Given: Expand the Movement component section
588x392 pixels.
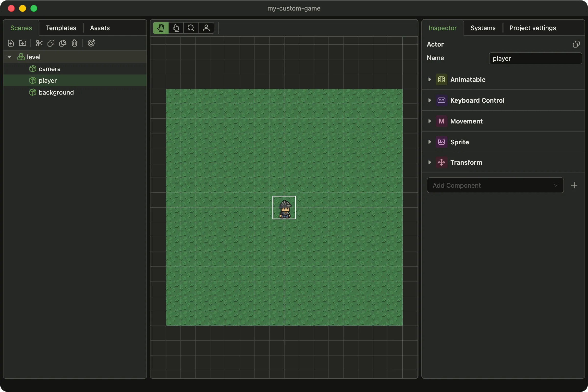Looking at the screenshot, I should 430,121.
